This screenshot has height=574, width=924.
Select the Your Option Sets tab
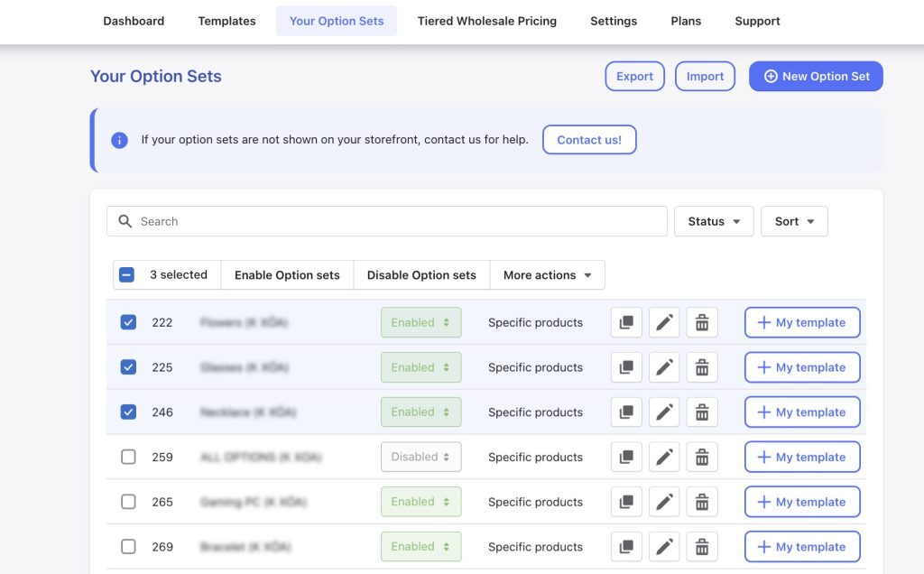pos(337,22)
